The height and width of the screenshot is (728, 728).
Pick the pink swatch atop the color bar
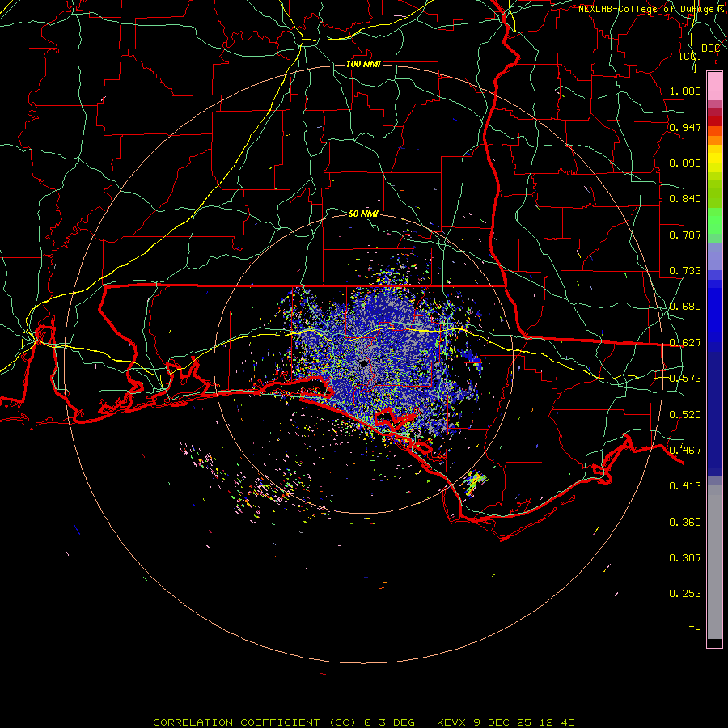click(x=714, y=87)
